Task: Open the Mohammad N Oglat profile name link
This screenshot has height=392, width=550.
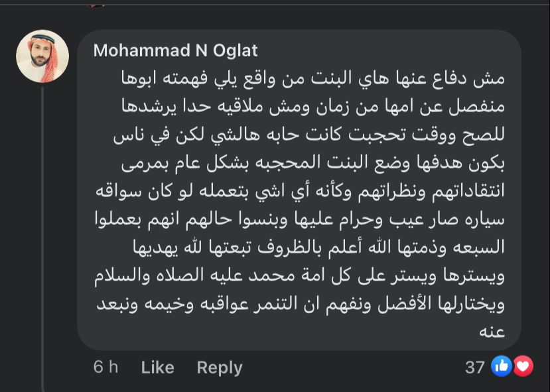Action: tap(175, 51)
